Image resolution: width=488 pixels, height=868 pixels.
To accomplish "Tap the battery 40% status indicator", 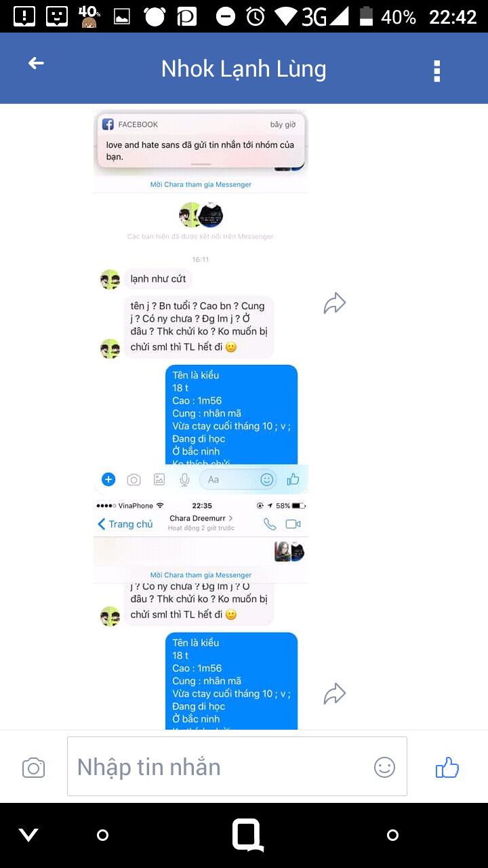I will pyautogui.click(x=388, y=16).
